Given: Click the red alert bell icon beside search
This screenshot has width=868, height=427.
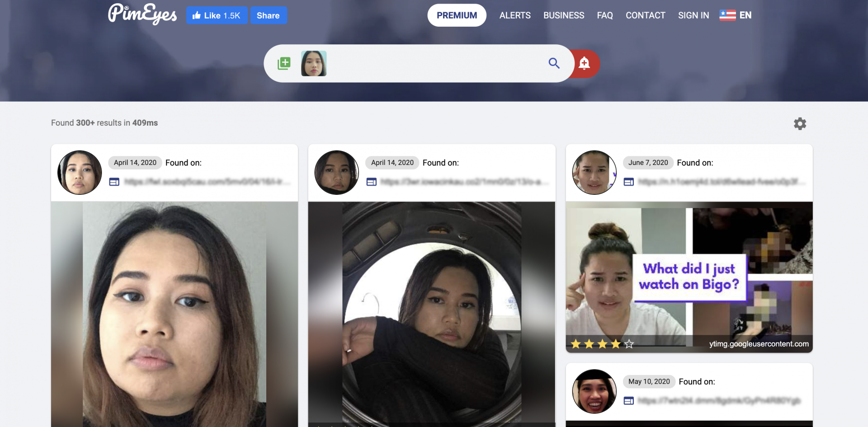Looking at the screenshot, I should 584,63.
